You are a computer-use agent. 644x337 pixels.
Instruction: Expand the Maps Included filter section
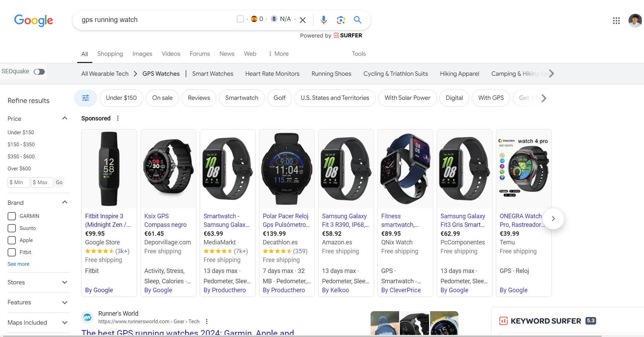[65, 323]
